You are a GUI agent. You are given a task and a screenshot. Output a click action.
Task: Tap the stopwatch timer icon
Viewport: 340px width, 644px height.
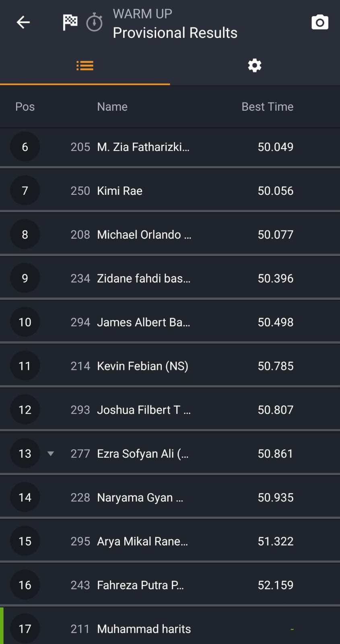[x=95, y=22]
